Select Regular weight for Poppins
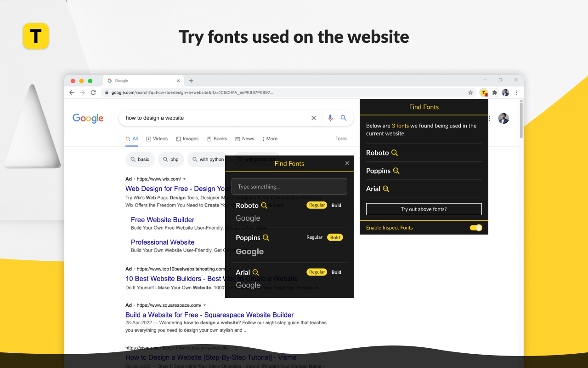 315,237
